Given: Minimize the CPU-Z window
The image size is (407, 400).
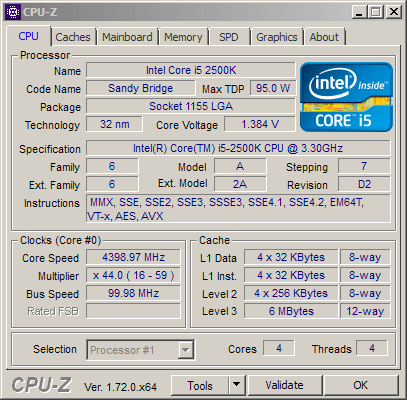Looking at the screenshot, I should coord(359,12).
